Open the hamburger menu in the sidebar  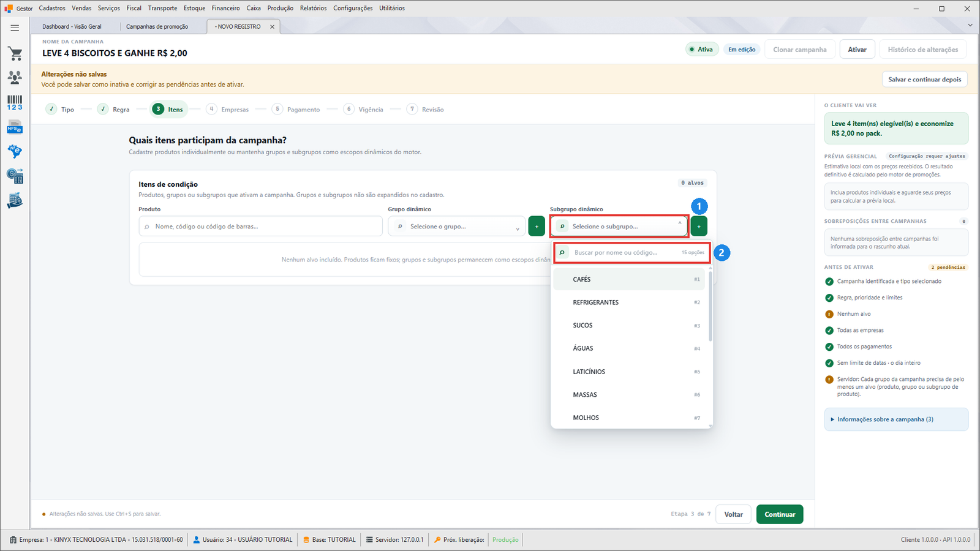coord(15,28)
